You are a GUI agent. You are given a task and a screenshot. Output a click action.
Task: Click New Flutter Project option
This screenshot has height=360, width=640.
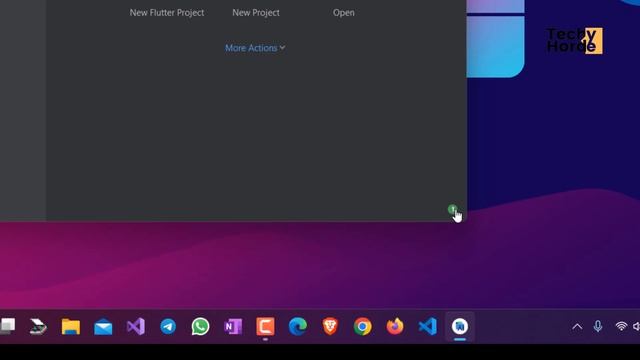pos(167,13)
